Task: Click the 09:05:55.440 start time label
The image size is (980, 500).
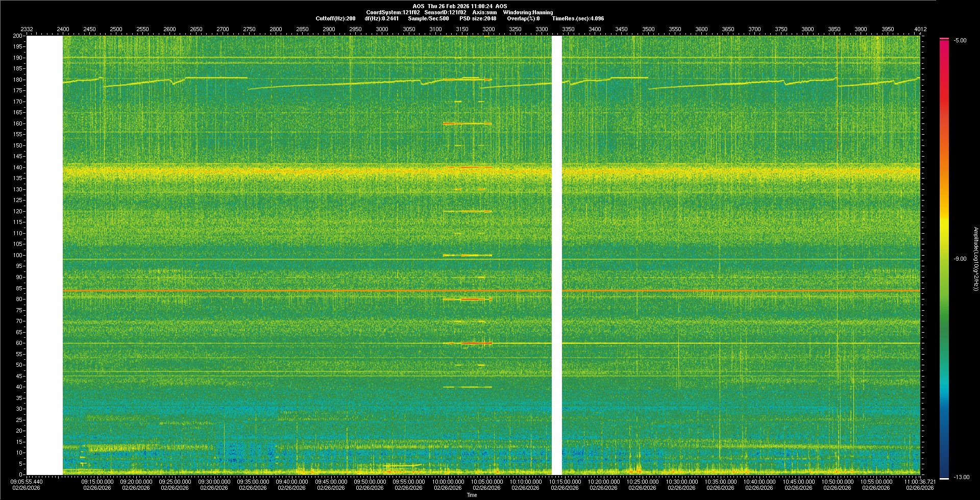Action: pos(27,482)
